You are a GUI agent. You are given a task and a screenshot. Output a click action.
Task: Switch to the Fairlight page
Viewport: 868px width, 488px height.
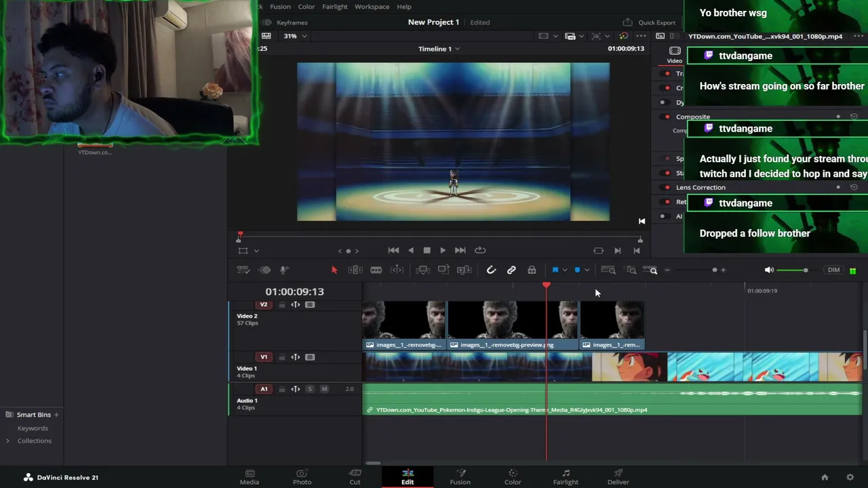click(566, 477)
